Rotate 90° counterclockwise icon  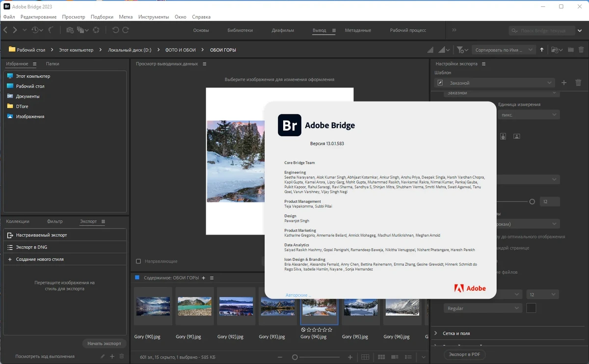[x=115, y=30]
